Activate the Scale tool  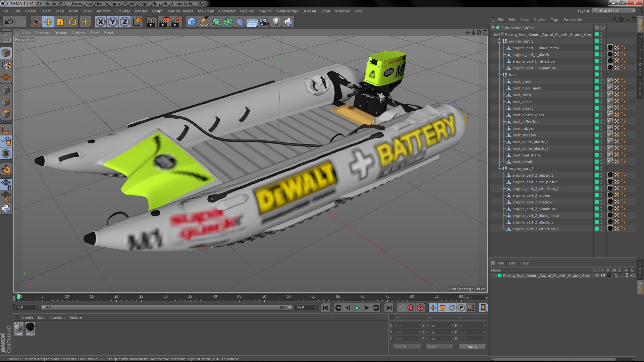(x=60, y=22)
